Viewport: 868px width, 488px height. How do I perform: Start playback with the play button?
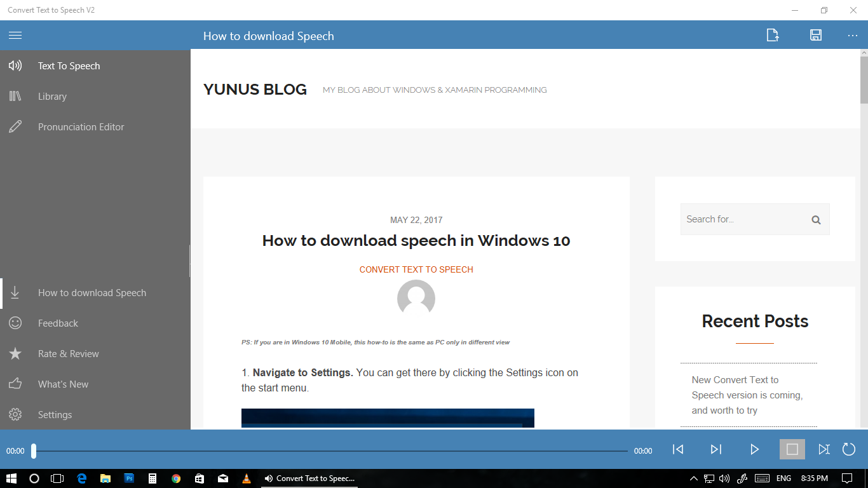click(754, 449)
